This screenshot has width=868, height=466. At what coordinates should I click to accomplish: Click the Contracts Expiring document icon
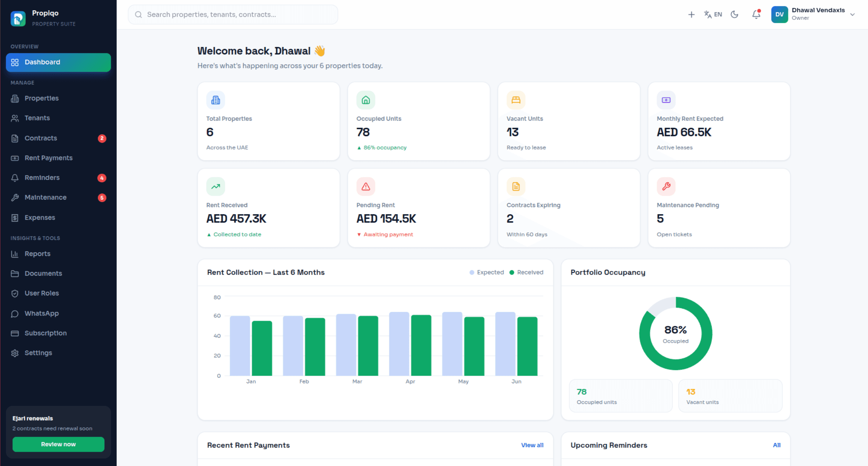pyautogui.click(x=516, y=186)
